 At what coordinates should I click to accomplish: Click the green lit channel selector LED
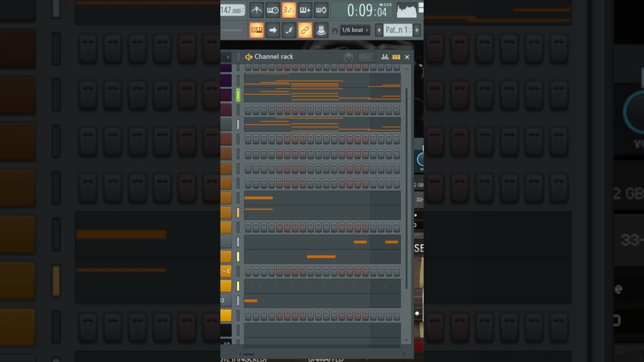pyautogui.click(x=238, y=95)
